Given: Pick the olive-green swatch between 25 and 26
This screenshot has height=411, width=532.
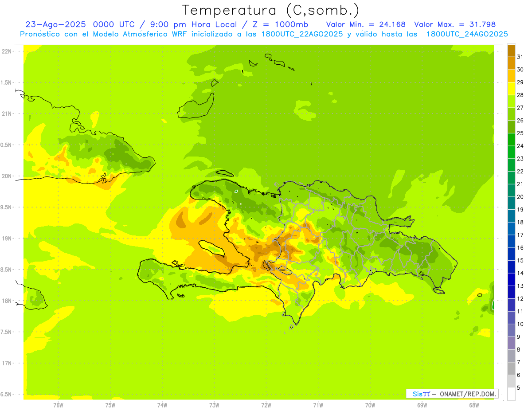Looking at the screenshot, I should pos(511,127).
